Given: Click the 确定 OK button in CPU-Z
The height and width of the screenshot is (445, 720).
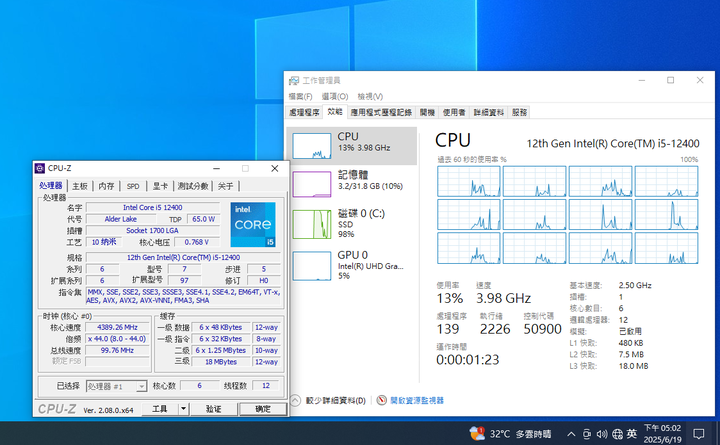Looking at the screenshot, I should pyautogui.click(x=263, y=409).
